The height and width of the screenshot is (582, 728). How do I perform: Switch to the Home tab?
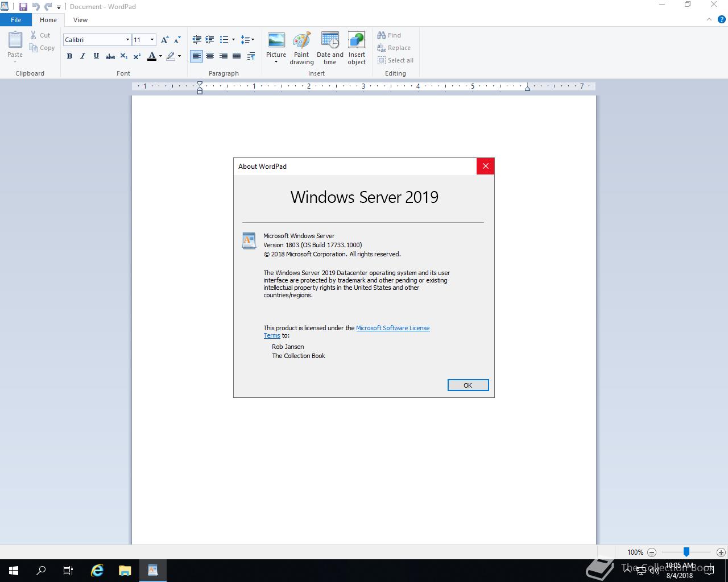pyautogui.click(x=48, y=20)
